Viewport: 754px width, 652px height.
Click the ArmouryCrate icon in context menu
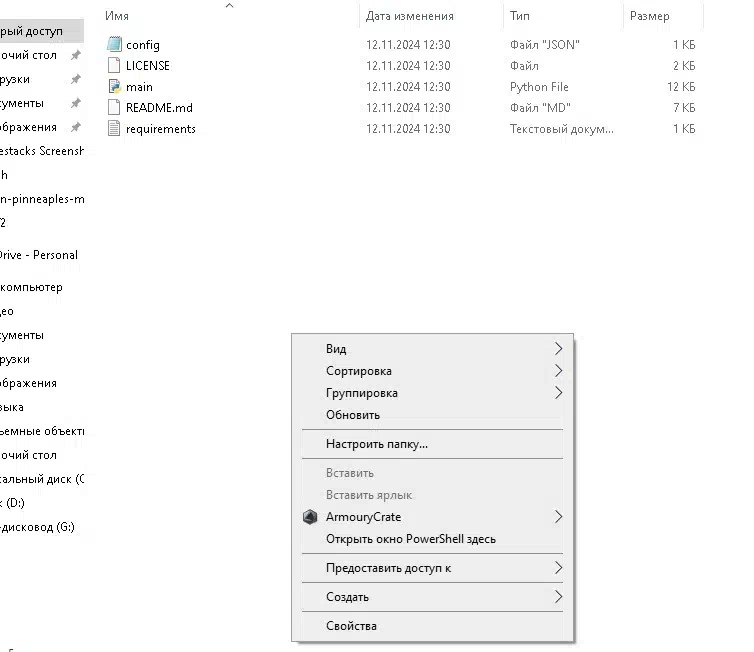pos(310,517)
